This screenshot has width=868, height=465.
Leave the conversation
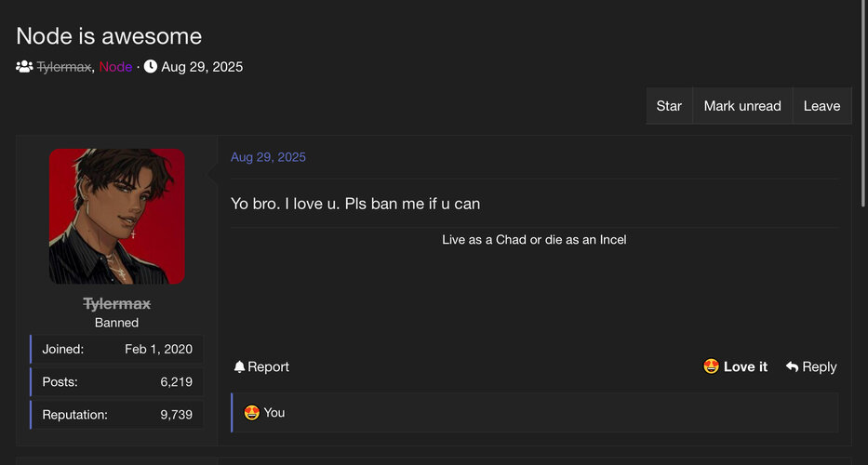point(822,106)
